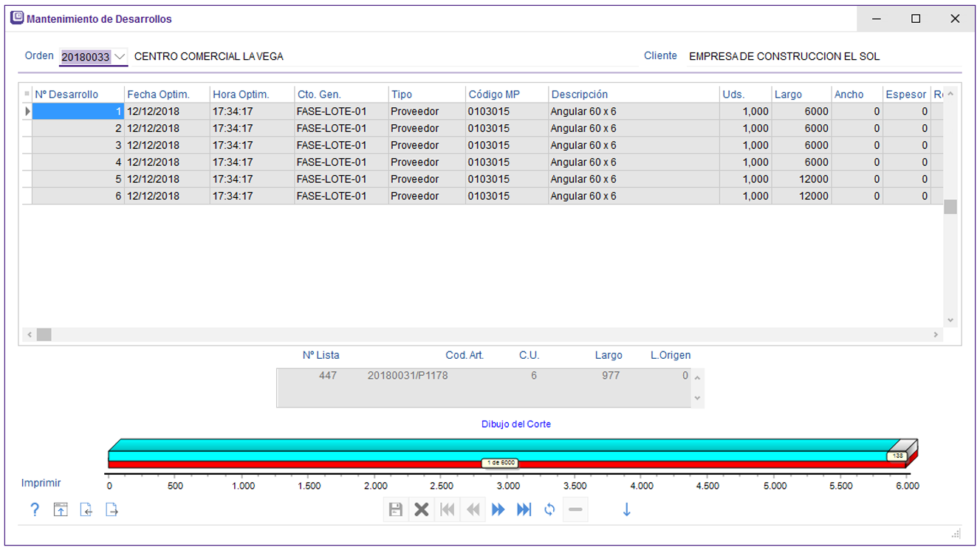Screen dimensions: 980x550
Task: Click the blue down arrow icon
Action: [626, 509]
